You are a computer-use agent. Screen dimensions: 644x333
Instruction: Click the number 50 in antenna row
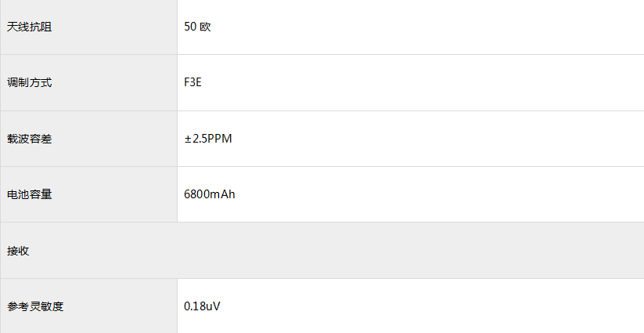(190, 27)
